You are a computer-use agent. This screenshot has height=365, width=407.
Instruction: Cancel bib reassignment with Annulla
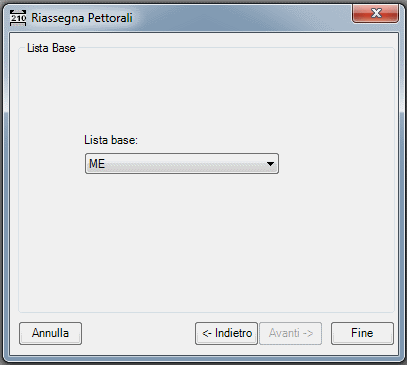pyautogui.click(x=50, y=333)
